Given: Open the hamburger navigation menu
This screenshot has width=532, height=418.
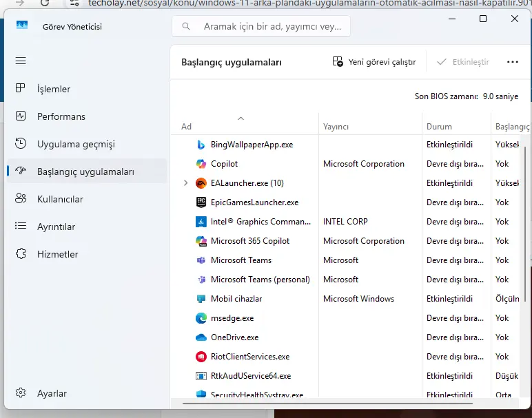Looking at the screenshot, I should [x=21, y=61].
